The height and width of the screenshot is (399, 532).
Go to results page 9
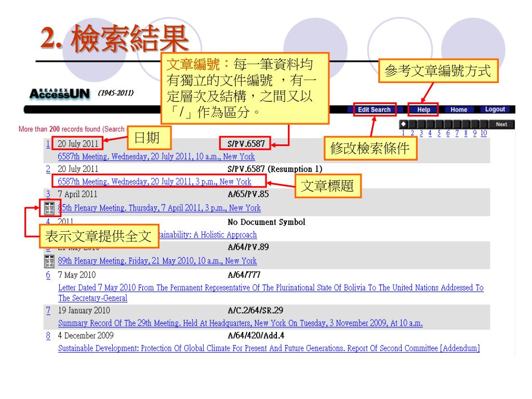(475, 133)
